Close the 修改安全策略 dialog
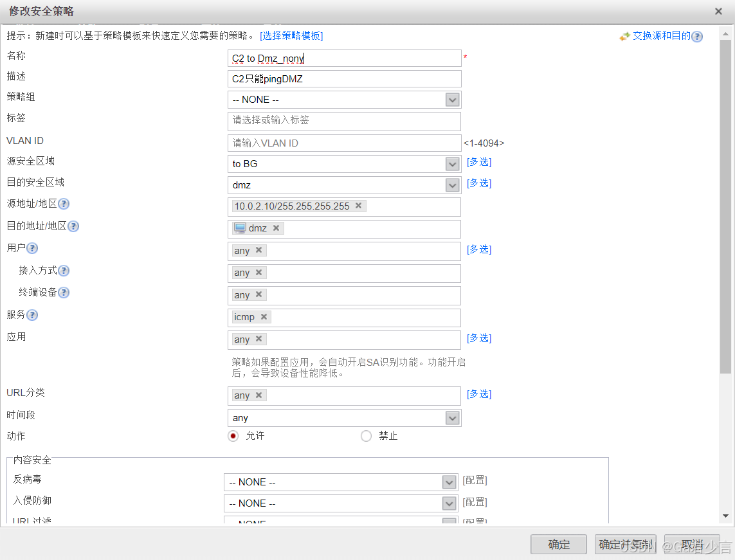The width and height of the screenshot is (735, 560). 718,11
